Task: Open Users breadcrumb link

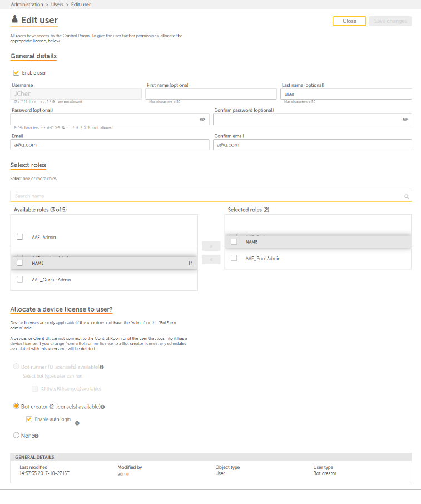Action: pos(57,4)
